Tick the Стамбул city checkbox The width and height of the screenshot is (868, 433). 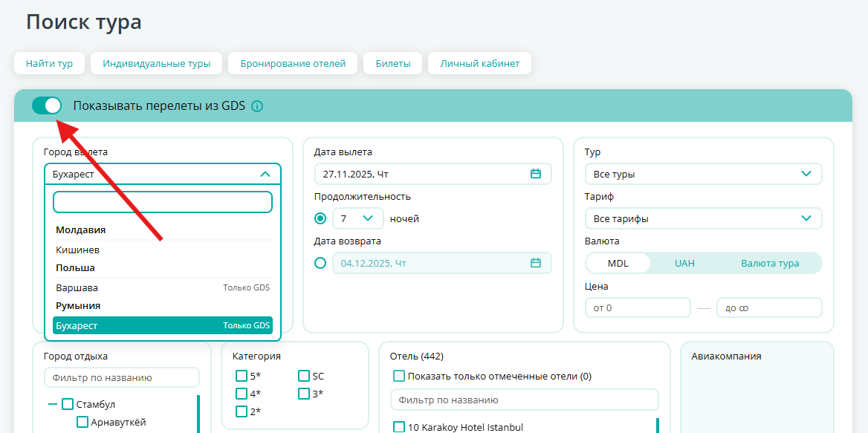tap(68, 405)
